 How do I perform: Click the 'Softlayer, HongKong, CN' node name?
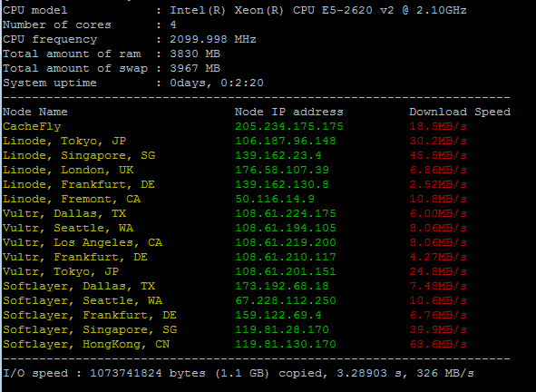tap(86, 345)
